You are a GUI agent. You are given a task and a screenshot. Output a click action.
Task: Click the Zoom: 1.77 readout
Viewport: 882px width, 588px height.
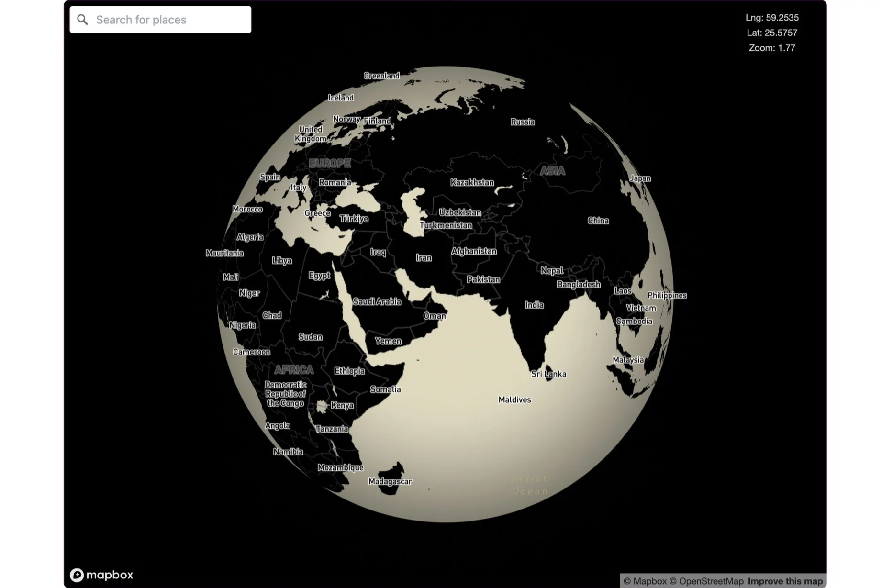coord(772,48)
